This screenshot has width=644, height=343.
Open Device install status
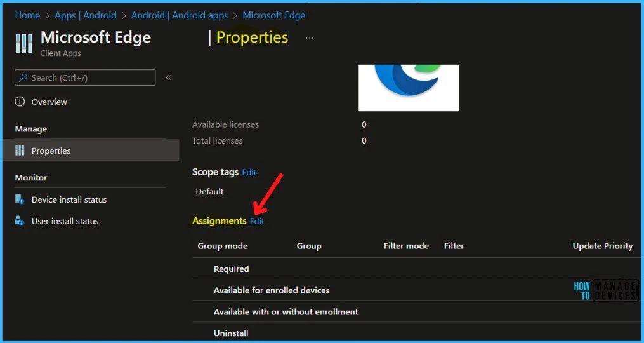coord(69,200)
